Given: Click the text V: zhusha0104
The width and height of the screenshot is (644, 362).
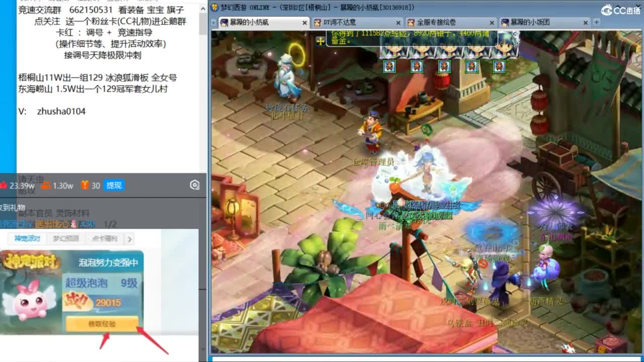Looking at the screenshot, I should coord(52,112).
